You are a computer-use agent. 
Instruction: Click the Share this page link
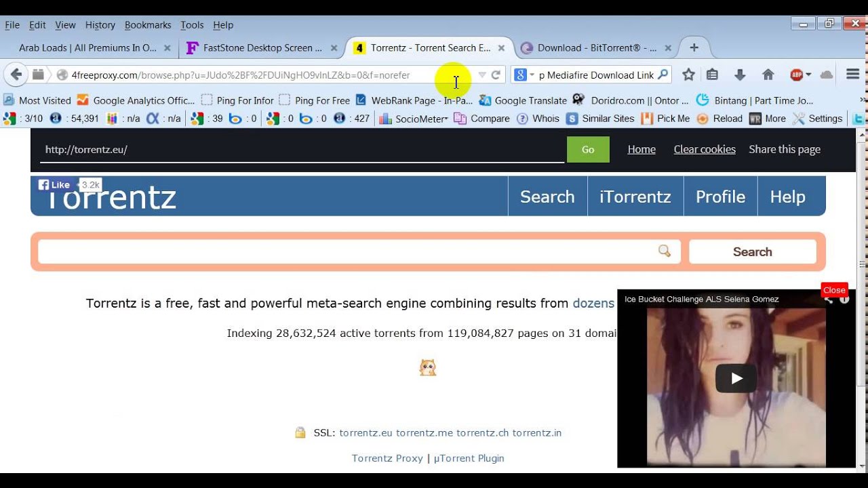tap(785, 149)
